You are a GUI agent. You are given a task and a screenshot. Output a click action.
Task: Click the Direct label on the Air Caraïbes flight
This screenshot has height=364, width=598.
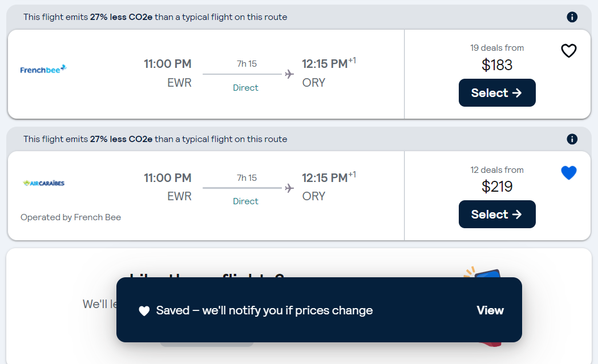pyautogui.click(x=245, y=201)
